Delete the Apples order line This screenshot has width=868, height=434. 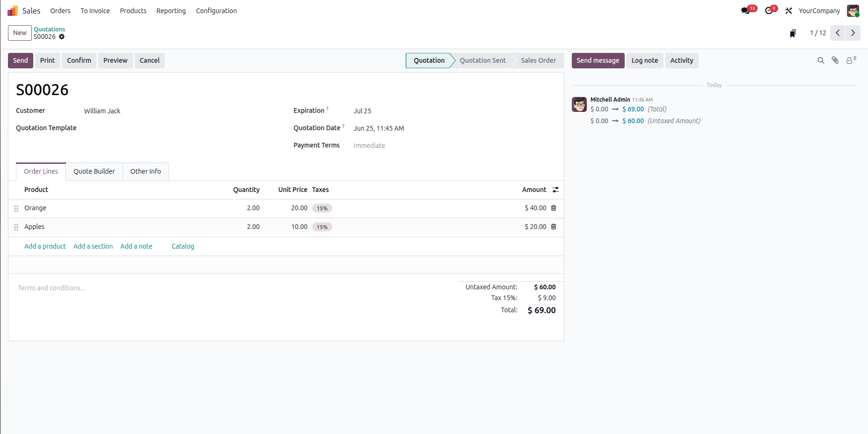[554, 227]
